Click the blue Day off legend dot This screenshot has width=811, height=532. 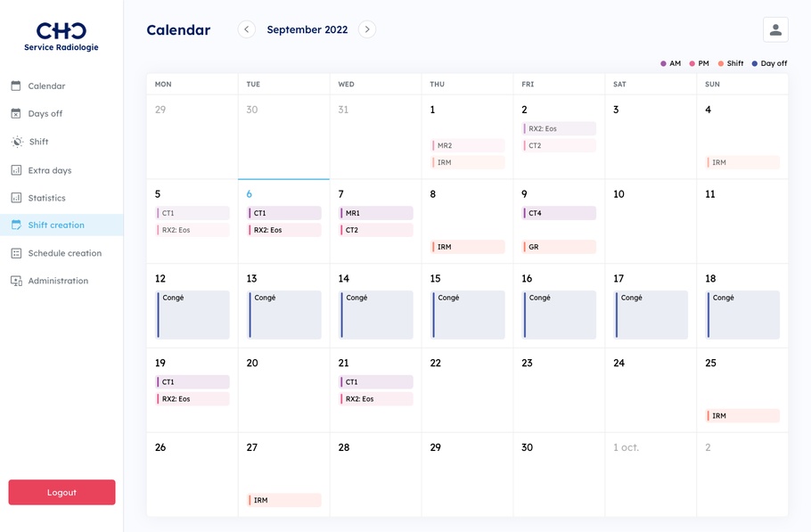point(755,63)
